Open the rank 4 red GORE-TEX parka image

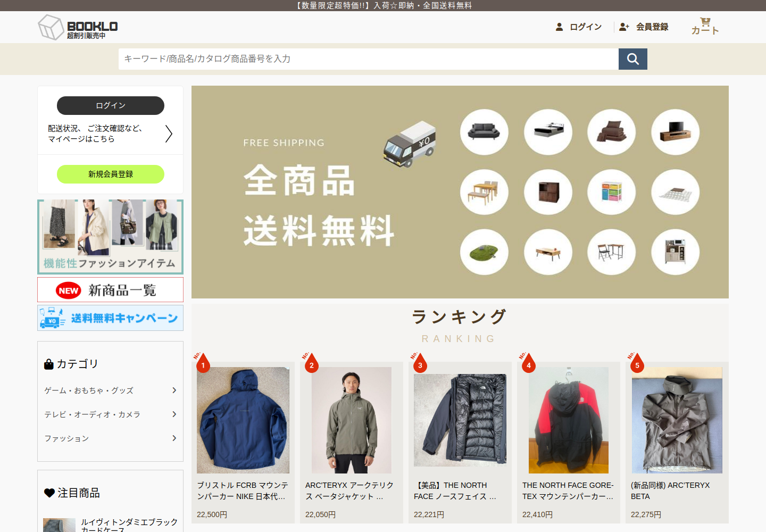(x=569, y=420)
